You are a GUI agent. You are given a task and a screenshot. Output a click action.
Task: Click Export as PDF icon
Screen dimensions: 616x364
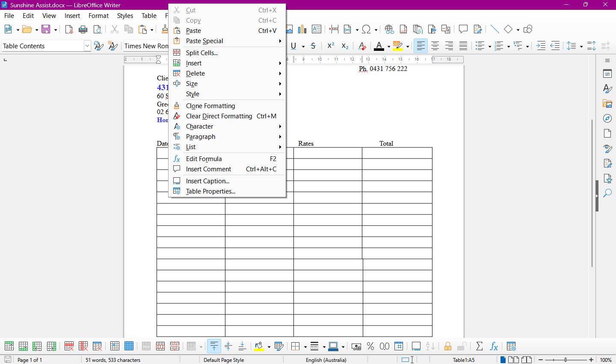[x=69, y=29]
